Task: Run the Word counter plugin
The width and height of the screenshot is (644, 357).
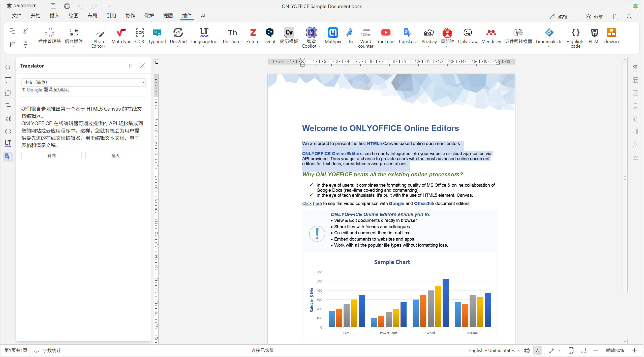Action: 365,38
